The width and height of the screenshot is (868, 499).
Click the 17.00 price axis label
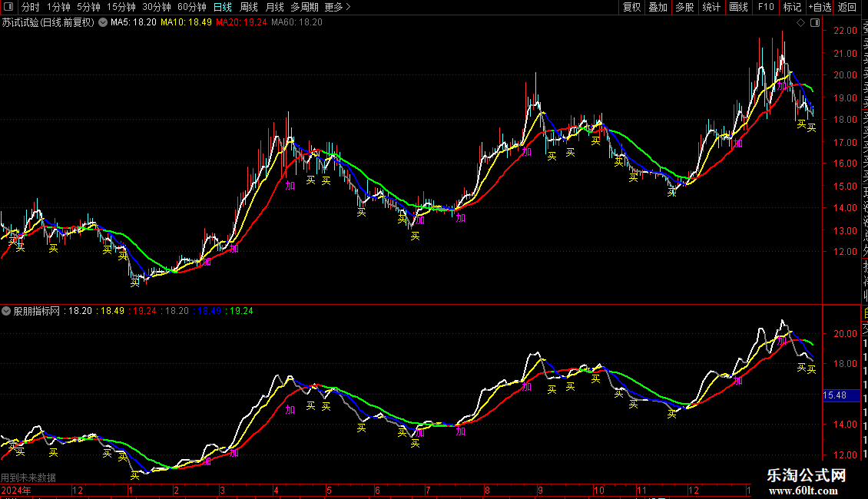(845, 142)
